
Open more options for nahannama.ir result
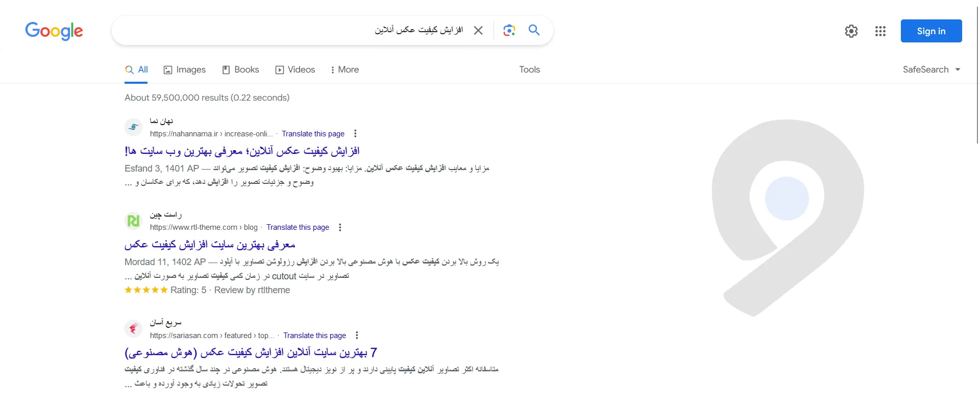click(355, 134)
